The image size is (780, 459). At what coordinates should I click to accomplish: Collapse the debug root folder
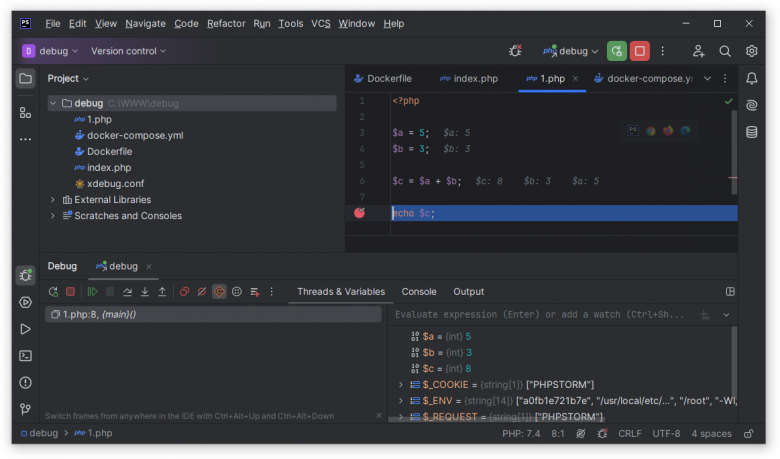click(x=53, y=103)
